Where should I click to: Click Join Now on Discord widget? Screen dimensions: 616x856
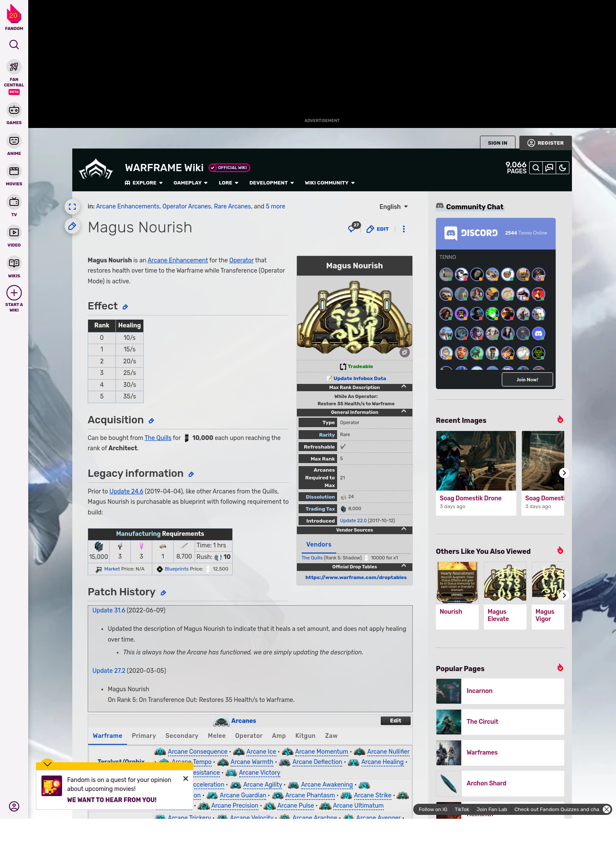coord(527,380)
